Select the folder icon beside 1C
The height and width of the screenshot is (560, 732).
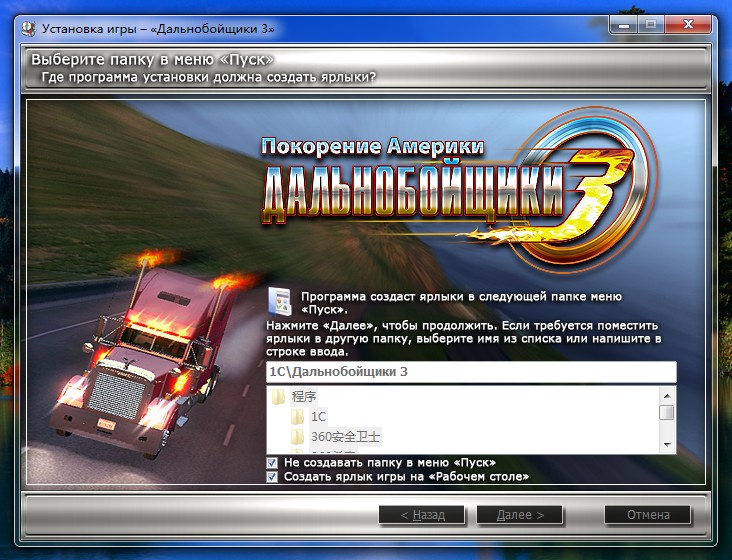(298, 416)
